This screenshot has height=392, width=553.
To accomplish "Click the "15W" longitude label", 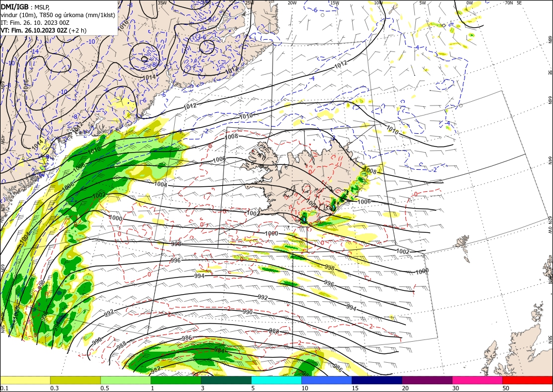I will coord(335,3).
